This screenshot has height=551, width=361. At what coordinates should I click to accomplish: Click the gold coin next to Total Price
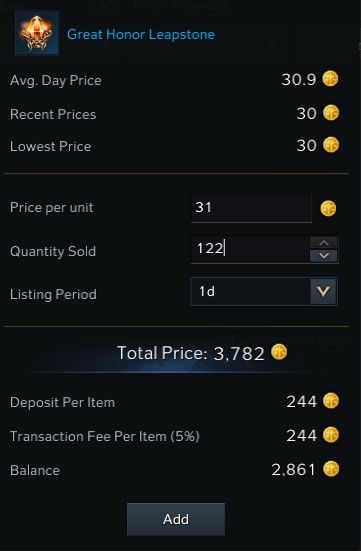pyautogui.click(x=279, y=352)
